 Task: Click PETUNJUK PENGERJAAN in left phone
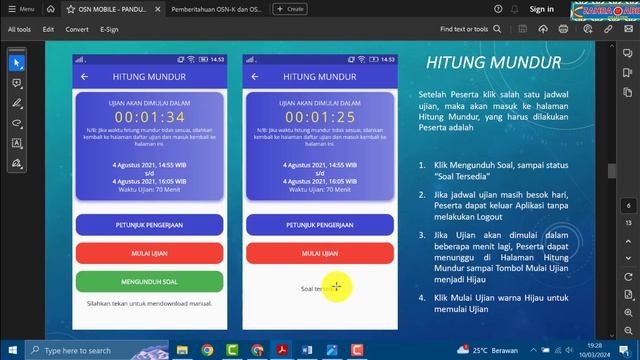(x=149, y=225)
